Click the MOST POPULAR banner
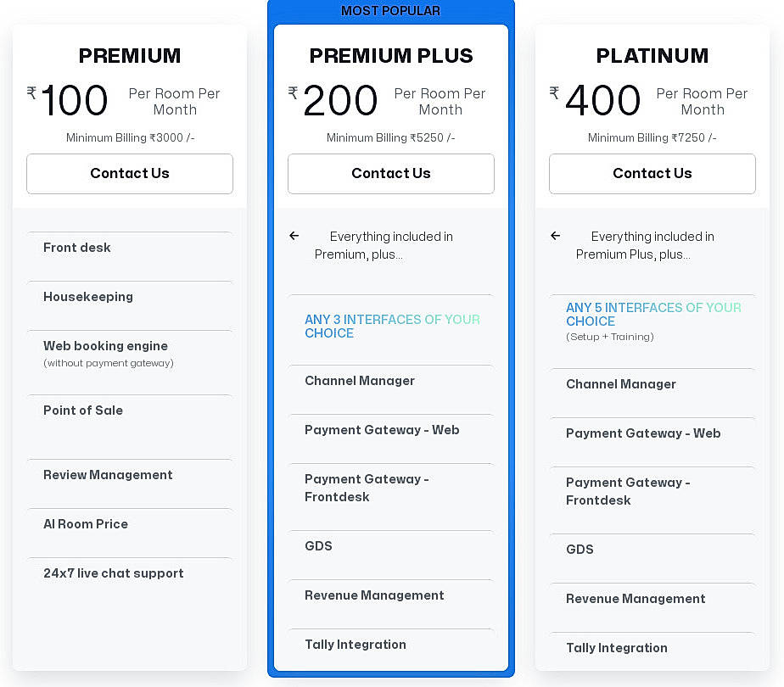The height and width of the screenshot is (687, 784). click(x=390, y=10)
